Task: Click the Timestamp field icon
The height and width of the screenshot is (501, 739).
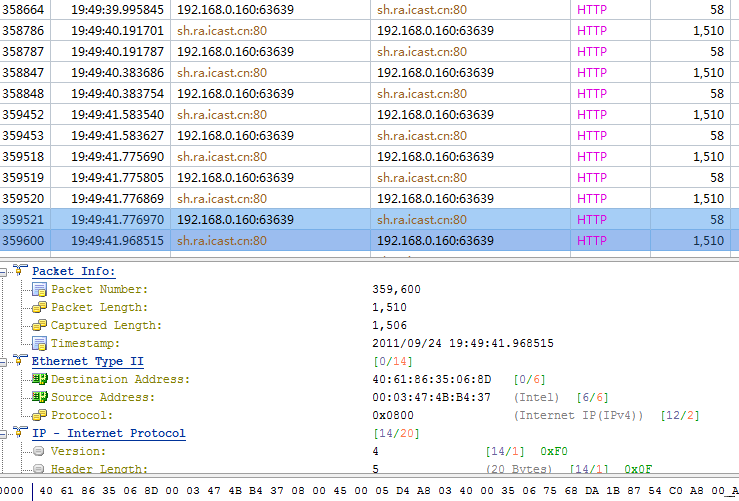Action: click(40, 343)
